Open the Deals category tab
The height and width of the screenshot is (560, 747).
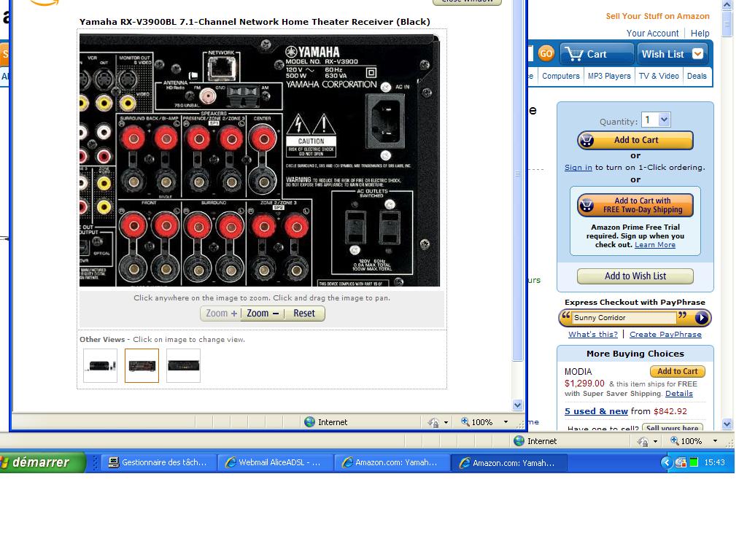(697, 76)
